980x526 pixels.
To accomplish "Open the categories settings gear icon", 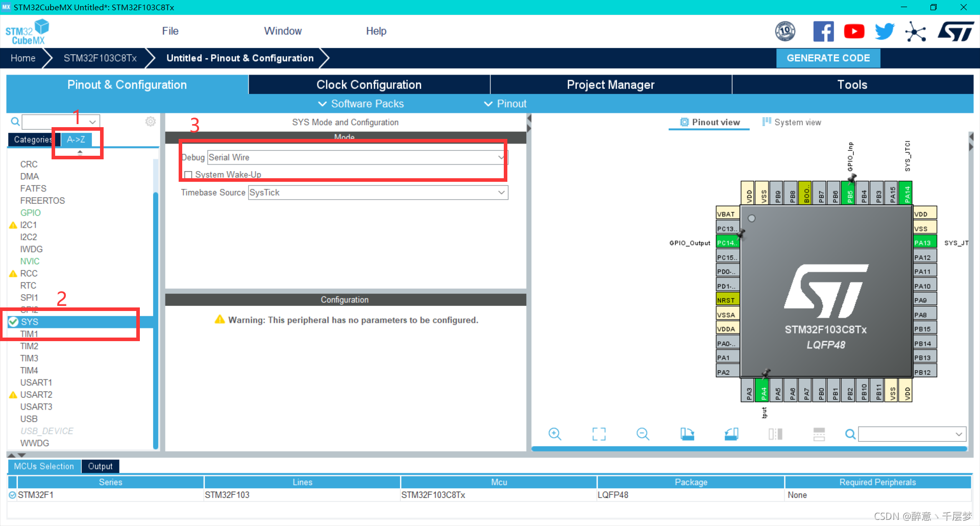I will click(151, 122).
